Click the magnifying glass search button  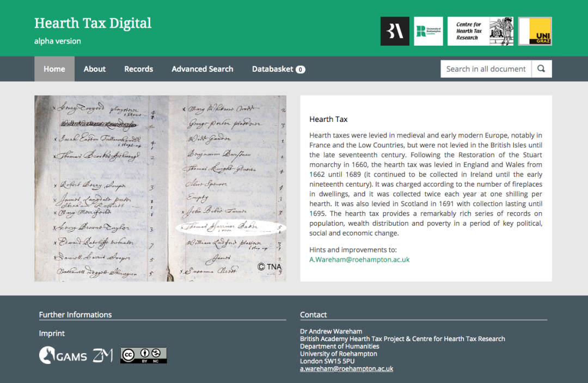point(541,69)
